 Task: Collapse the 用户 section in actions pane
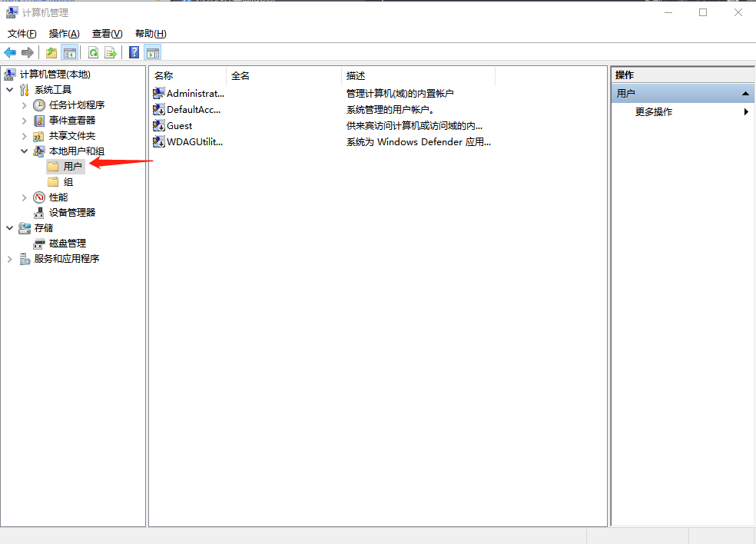pos(744,93)
